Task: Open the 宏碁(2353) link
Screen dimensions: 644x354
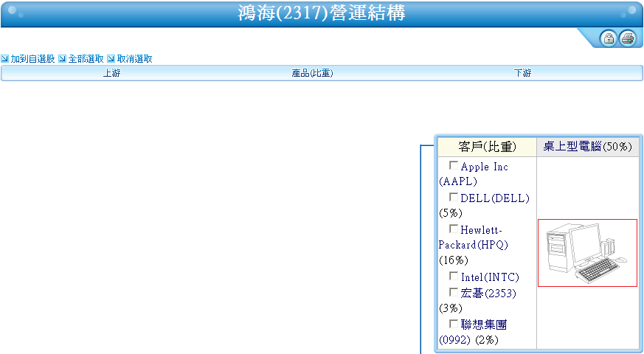Action: pyautogui.click(x=488, y=294)
